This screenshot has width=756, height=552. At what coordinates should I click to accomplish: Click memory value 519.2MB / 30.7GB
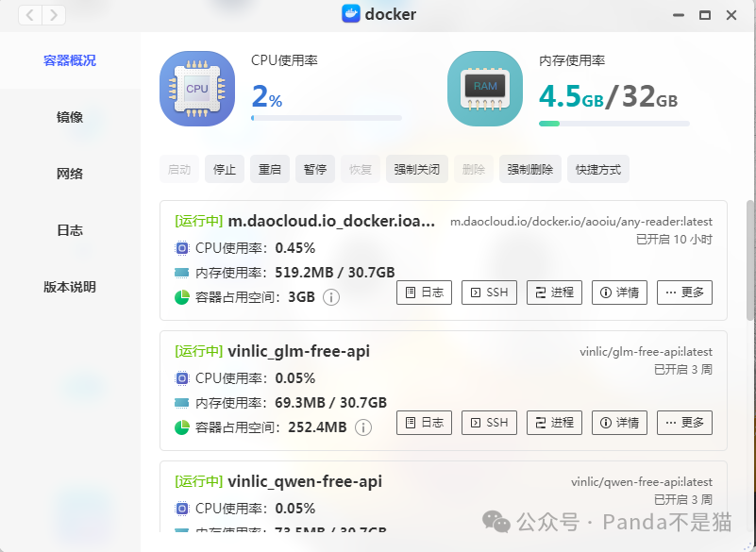(335, 273)
